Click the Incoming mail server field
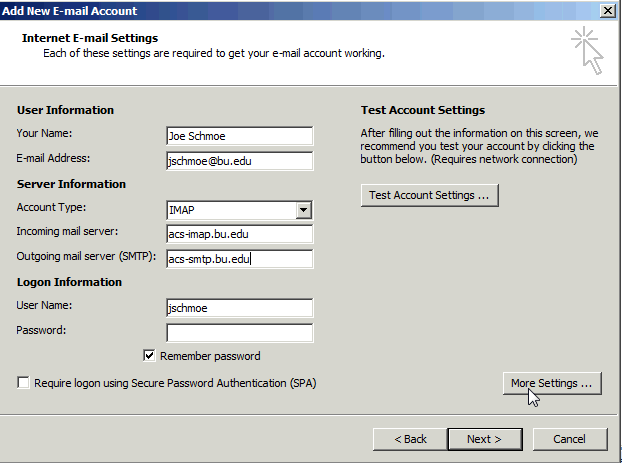Screen dimensions: 622x463 point(240,234)
